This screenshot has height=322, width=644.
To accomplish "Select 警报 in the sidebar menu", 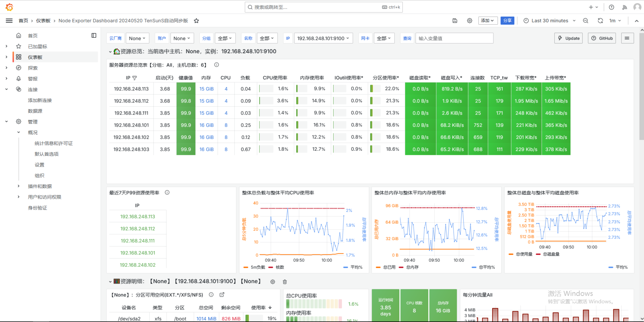I will 32,79.
